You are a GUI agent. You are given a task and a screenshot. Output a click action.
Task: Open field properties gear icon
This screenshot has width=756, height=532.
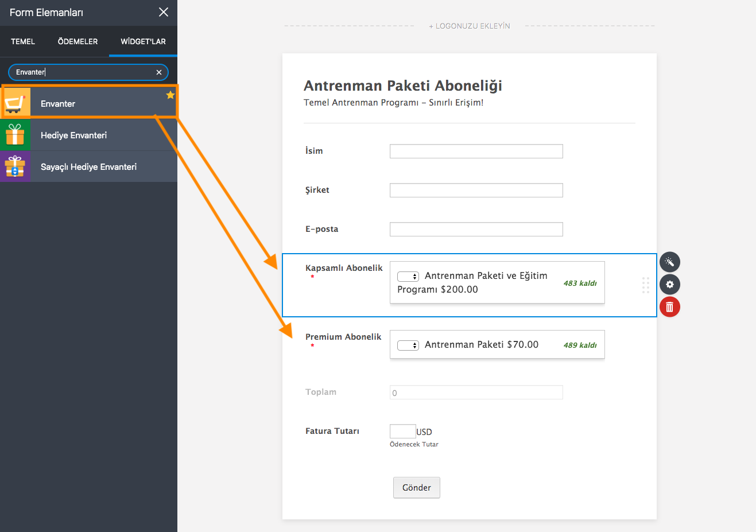coord(669,285)
